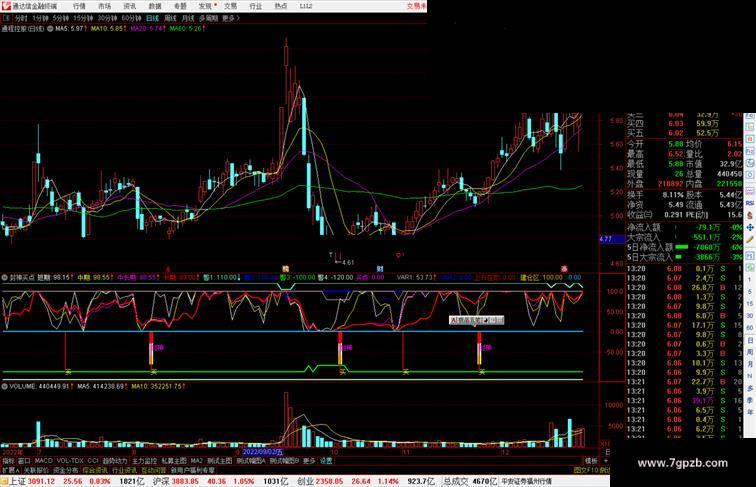Open 更多 indicators in bottom bar
756x487 pixels.
[309, 461]
